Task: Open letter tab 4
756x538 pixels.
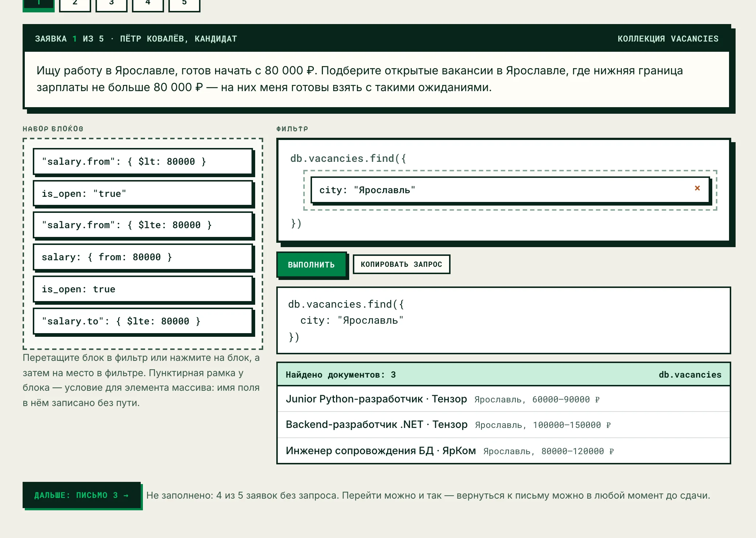Action: click(x=148, y=4)
